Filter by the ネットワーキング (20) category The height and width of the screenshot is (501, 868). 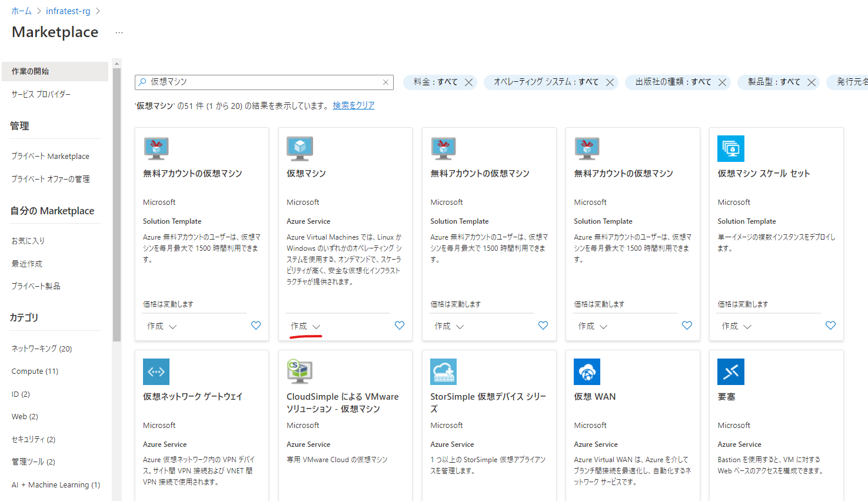coord(42,349)
